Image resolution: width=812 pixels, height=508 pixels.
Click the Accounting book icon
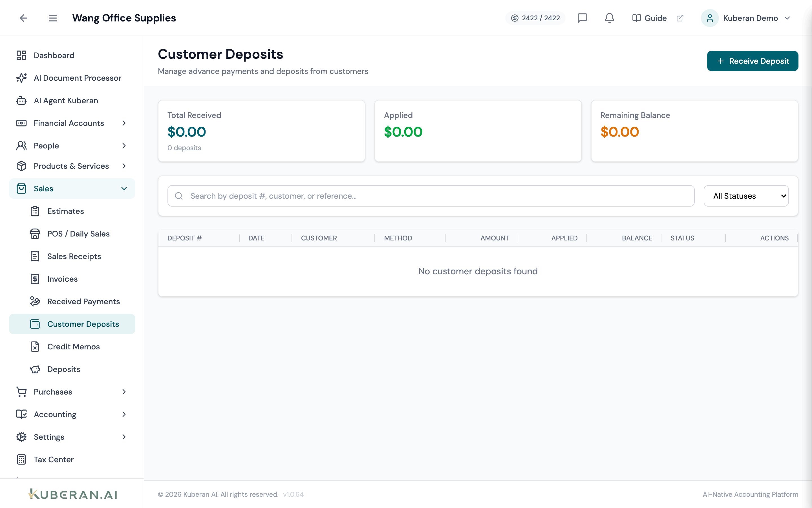21,414
